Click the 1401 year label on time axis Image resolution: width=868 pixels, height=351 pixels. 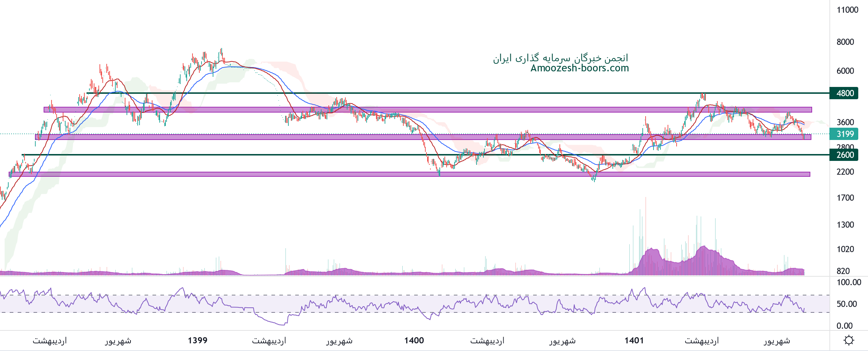point(634,340)
